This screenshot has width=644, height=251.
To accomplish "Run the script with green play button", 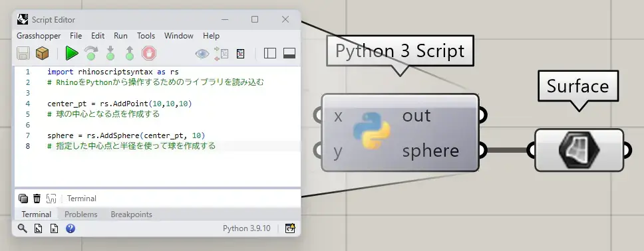I will 72,53.
